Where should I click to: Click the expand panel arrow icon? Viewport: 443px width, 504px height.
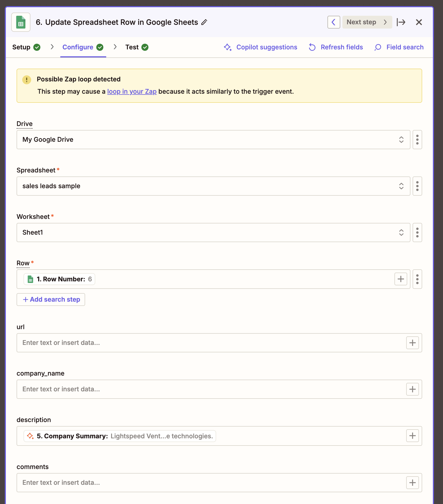401,22
